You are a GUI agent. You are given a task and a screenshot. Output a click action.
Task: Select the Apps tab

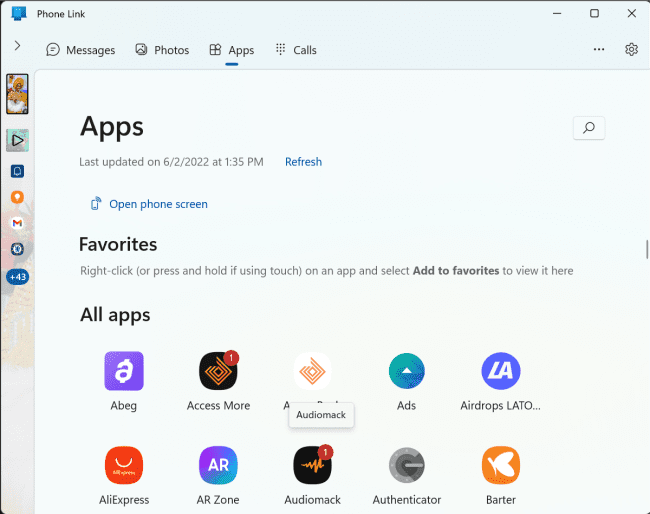pyautogui.click(x=232, y=50)
